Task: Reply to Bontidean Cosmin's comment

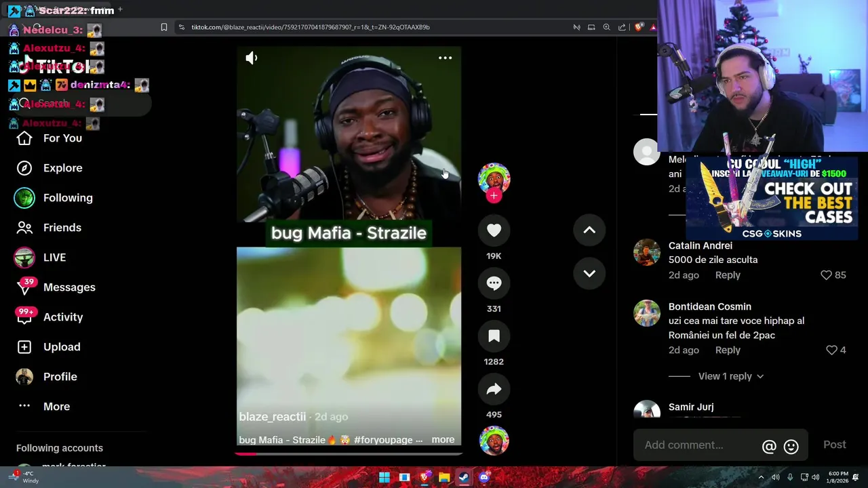Action: (x=728, y=350)
